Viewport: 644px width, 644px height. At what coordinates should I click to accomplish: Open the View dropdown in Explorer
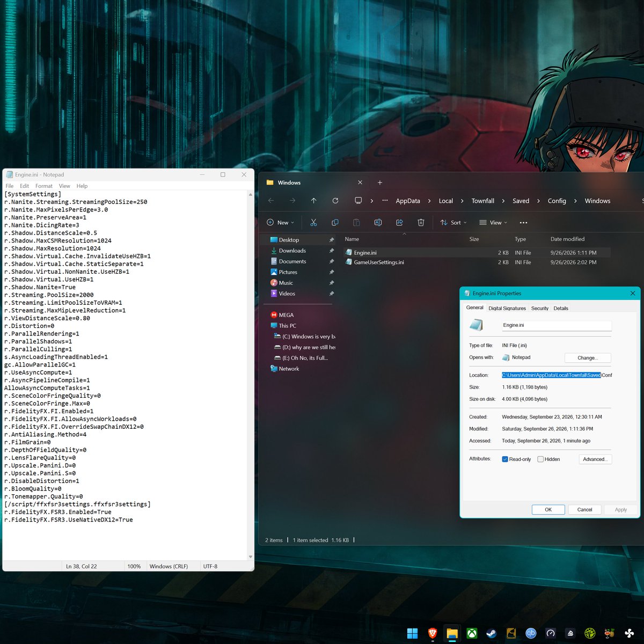[x=493, y=222]
